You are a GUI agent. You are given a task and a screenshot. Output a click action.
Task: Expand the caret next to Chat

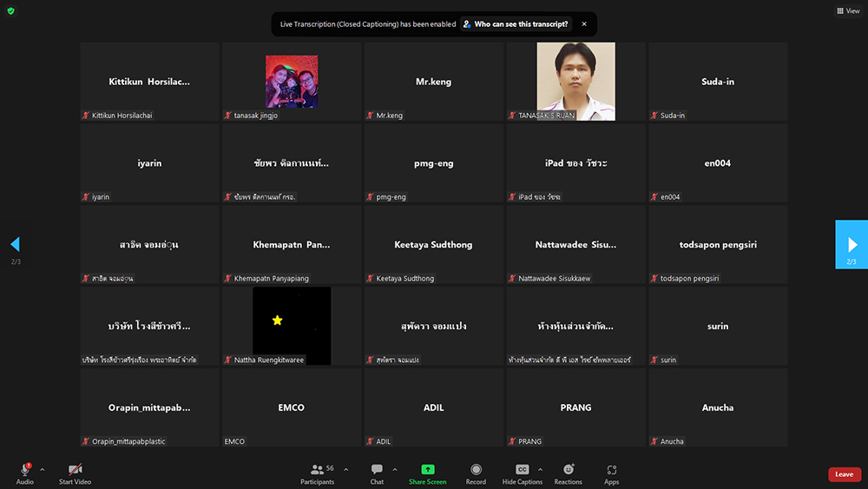click(394, 469)
